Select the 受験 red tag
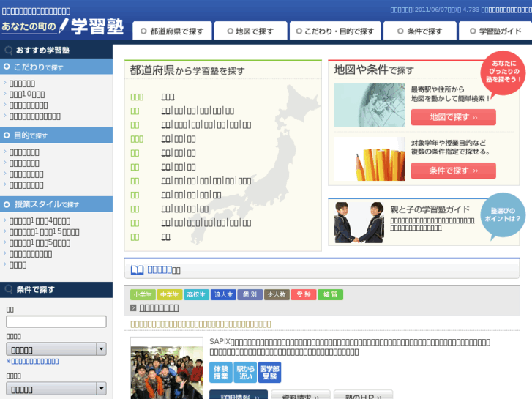 click(x=304, y=294)
